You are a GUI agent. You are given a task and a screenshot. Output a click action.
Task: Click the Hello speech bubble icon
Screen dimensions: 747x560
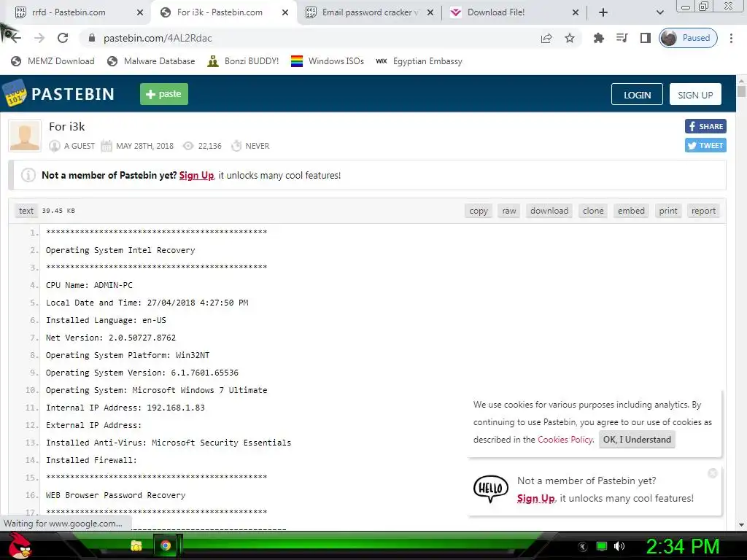pyautogui.click(x=491, y=489)
